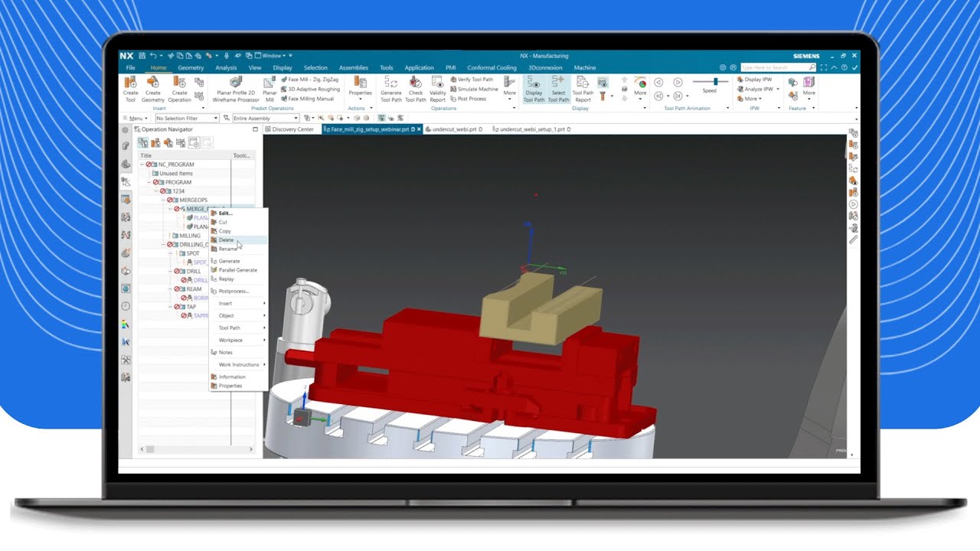Switch to the Geometry ribbon tab

pos(191,67)
